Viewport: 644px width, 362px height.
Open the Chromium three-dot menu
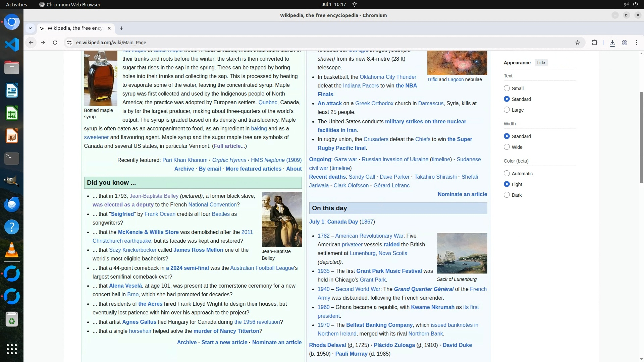(x=637, y=43)
